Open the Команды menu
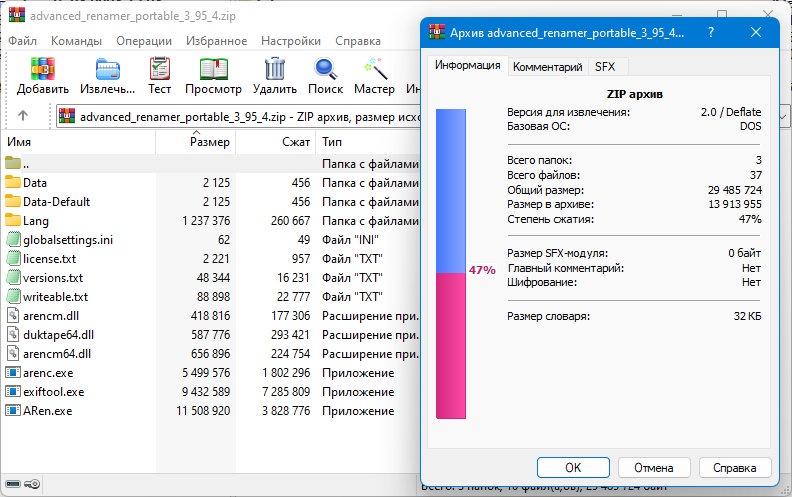The height and width of the screenshot is (497, 792). pos(76,41)
